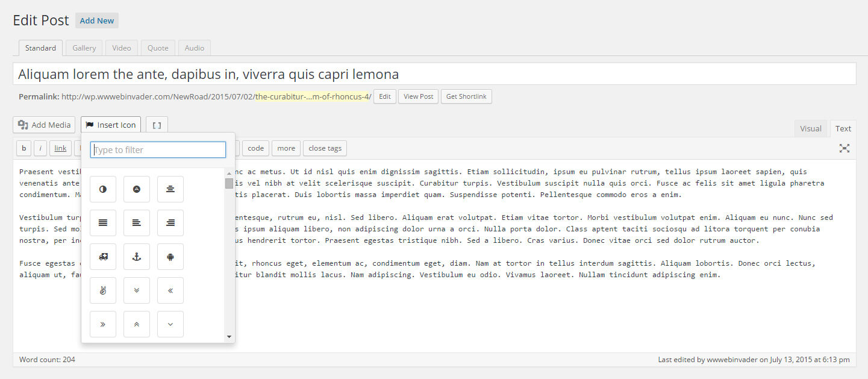Select the Standard post format tab
The height and width of the screenshot is (379, 868).
[x=41, y=48]
